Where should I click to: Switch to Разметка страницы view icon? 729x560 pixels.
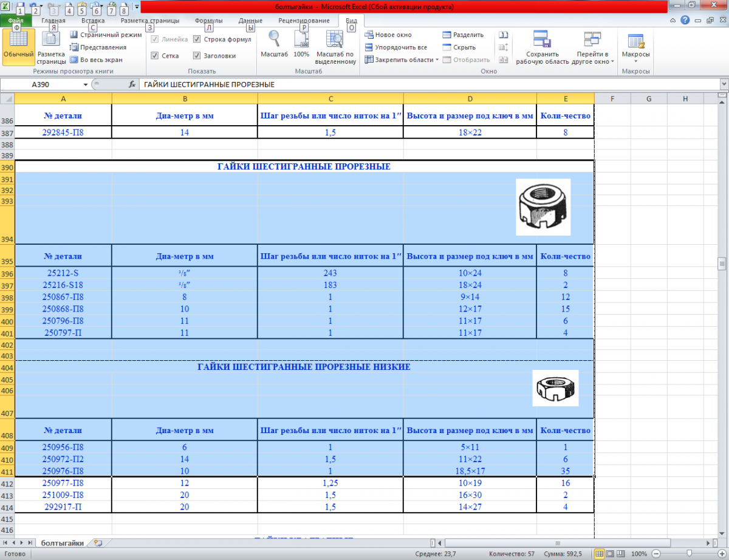pos(51,40)
